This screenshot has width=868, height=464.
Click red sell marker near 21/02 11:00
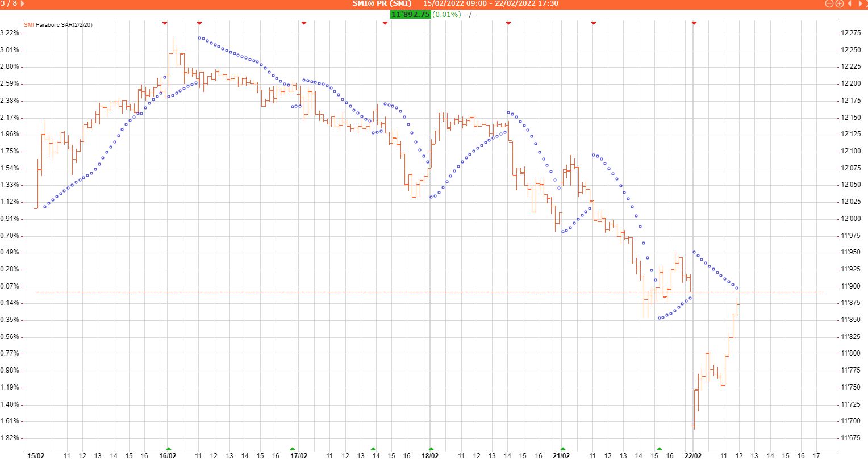click(x=594, y=23)
